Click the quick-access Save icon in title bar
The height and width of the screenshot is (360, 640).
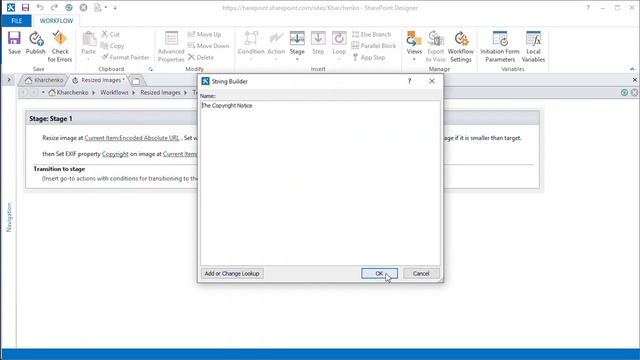[25, 7]
